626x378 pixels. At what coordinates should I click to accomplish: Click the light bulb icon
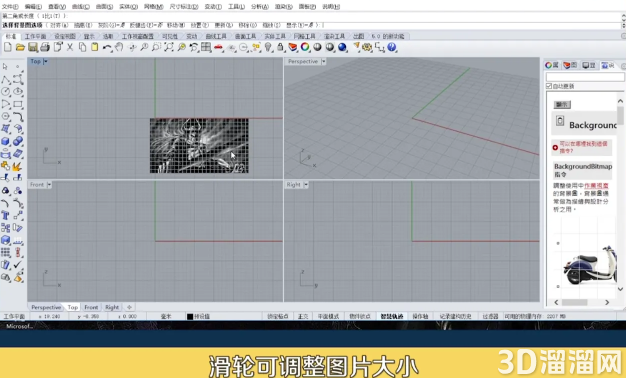(268, 47)
